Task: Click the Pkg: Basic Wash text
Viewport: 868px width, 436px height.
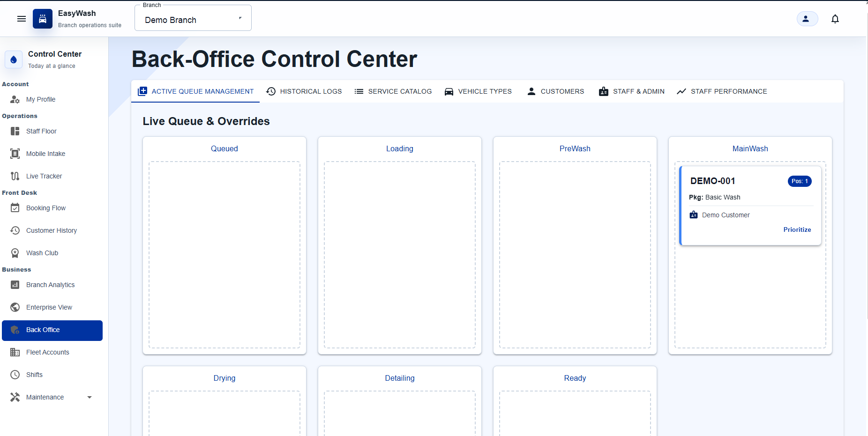Action: coord(715,197)
